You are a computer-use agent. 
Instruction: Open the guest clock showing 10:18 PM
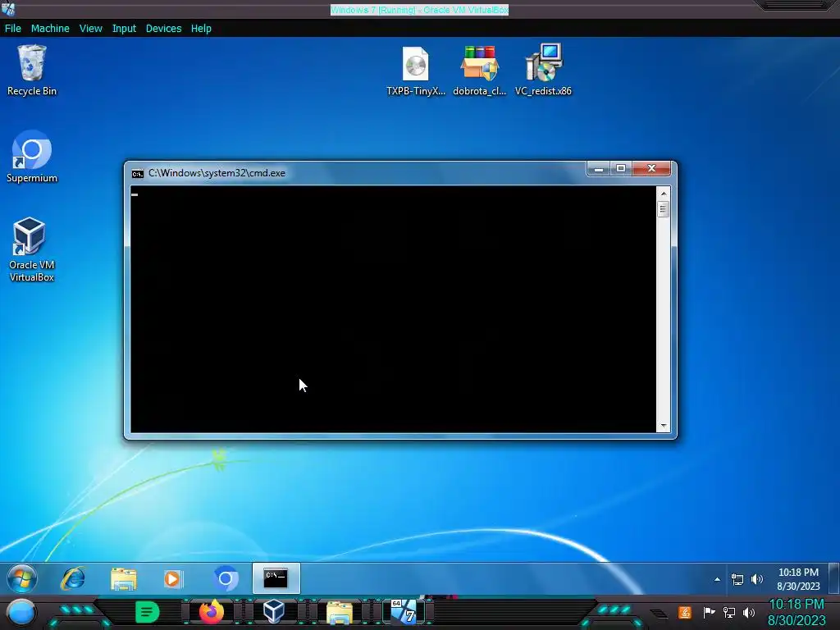(x=798, y=579)
